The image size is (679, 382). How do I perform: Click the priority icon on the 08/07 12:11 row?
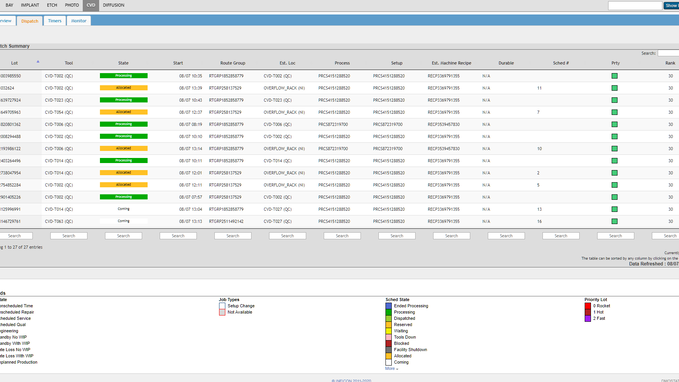click(x=614, y=185)
